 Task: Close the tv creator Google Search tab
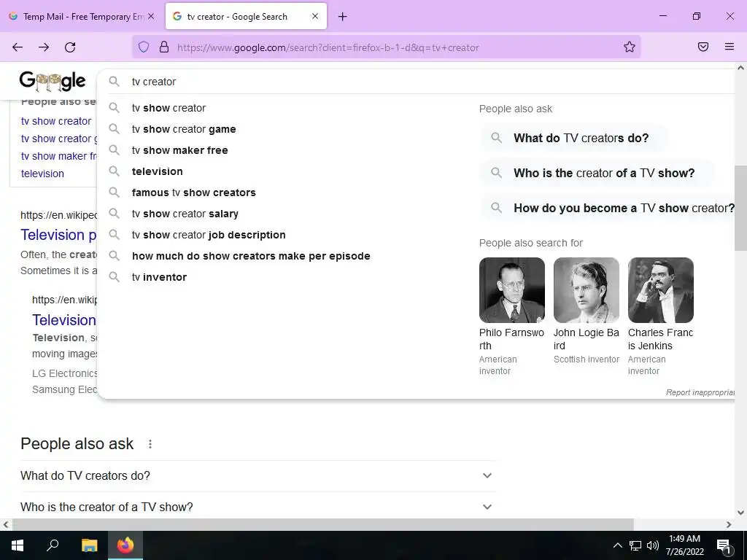pos(315,16)
